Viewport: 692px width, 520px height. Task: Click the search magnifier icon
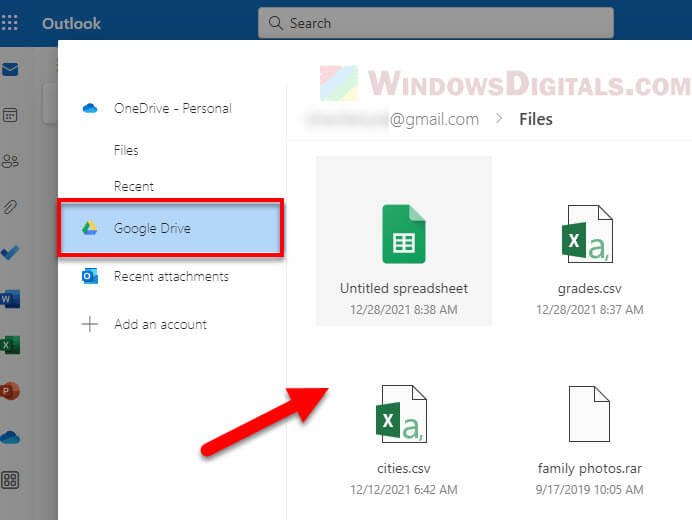[275, 23]
